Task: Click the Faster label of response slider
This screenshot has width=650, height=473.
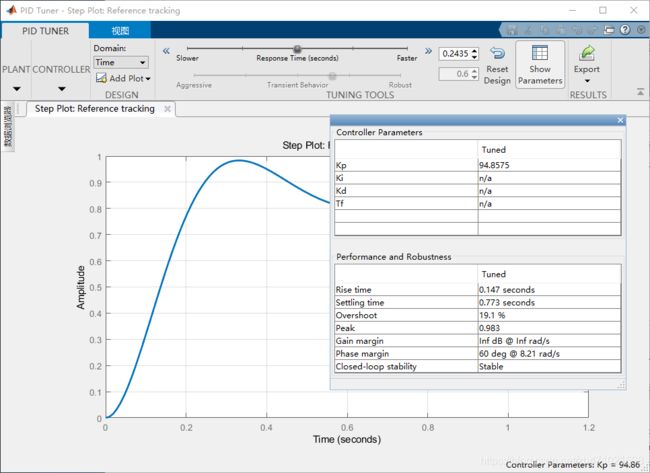Action: coord(407,58)
